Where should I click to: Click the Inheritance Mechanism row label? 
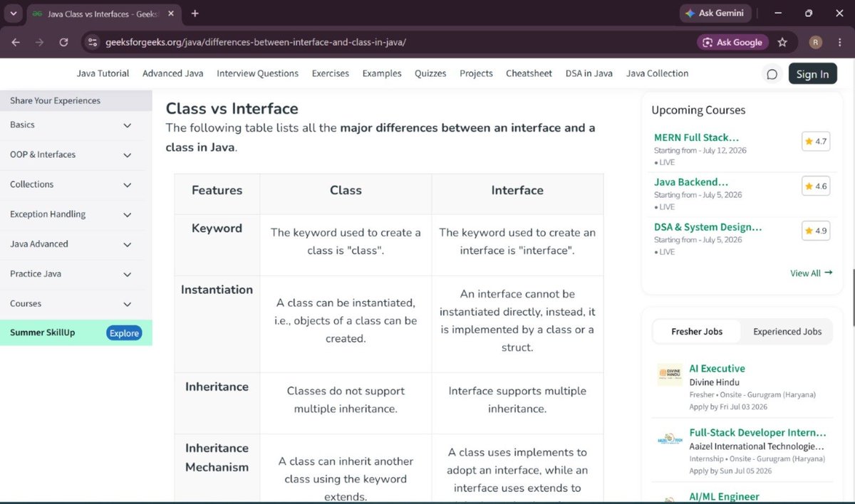tap(217, 458)
